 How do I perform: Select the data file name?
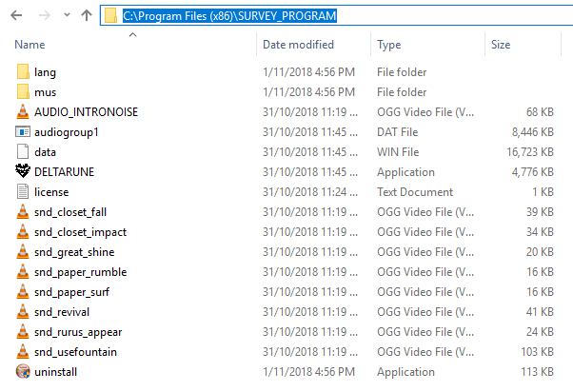tap(46, 152)
